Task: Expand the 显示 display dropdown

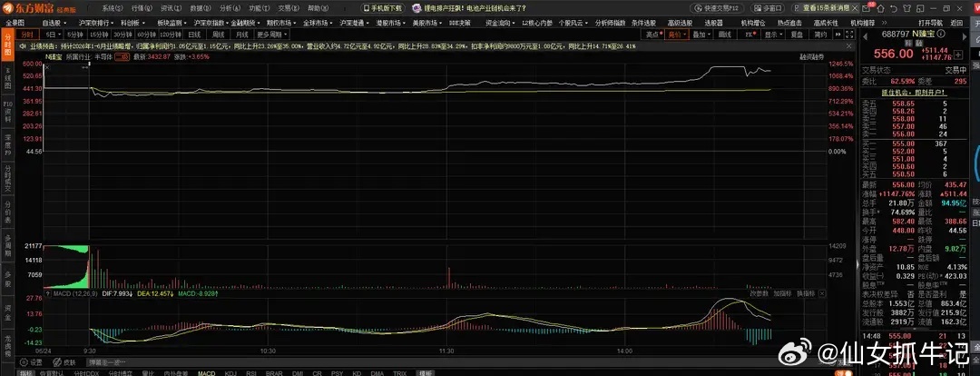Action: point(773,35)
